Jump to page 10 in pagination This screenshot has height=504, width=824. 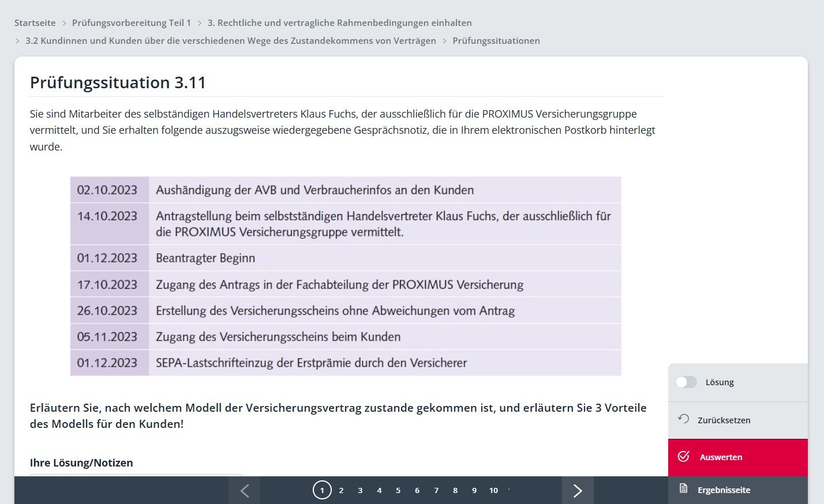tap(493, 491)
